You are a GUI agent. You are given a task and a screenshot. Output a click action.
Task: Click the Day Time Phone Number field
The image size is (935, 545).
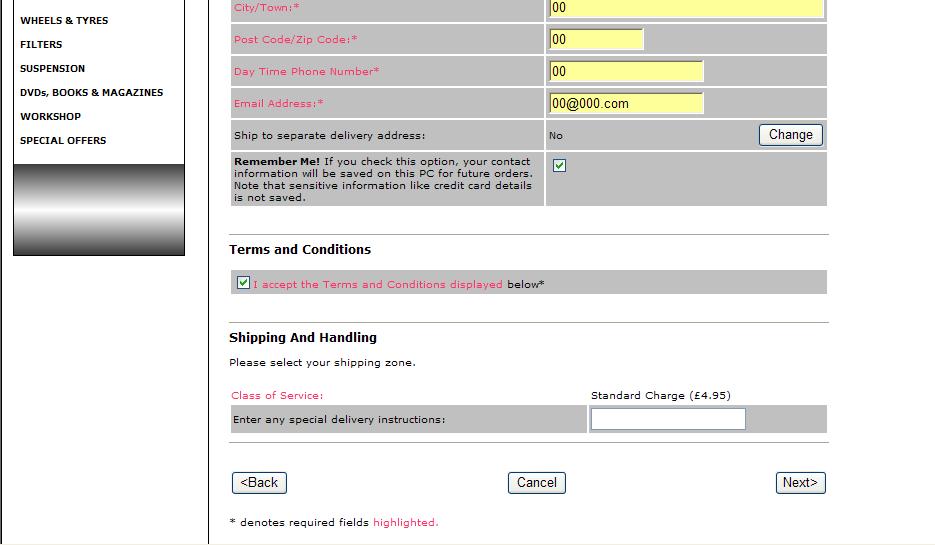point(625,71)
